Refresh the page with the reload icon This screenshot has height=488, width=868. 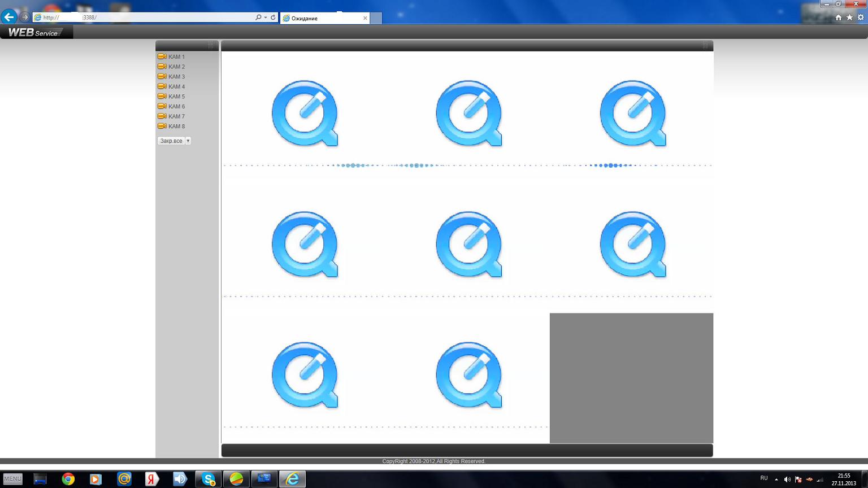coord(273,18)
